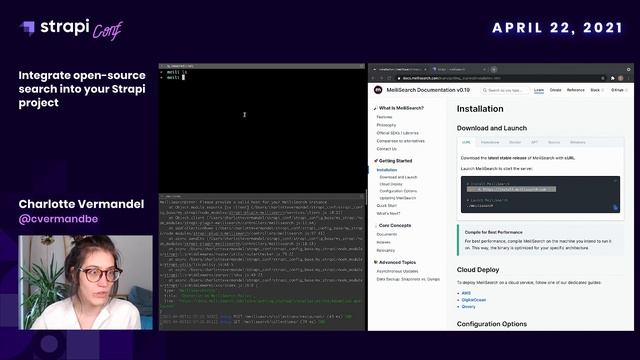This screenshot has width=640, height=360.
Task: Collapse the Core Concepts sidebar section
Action: [393, 225]
